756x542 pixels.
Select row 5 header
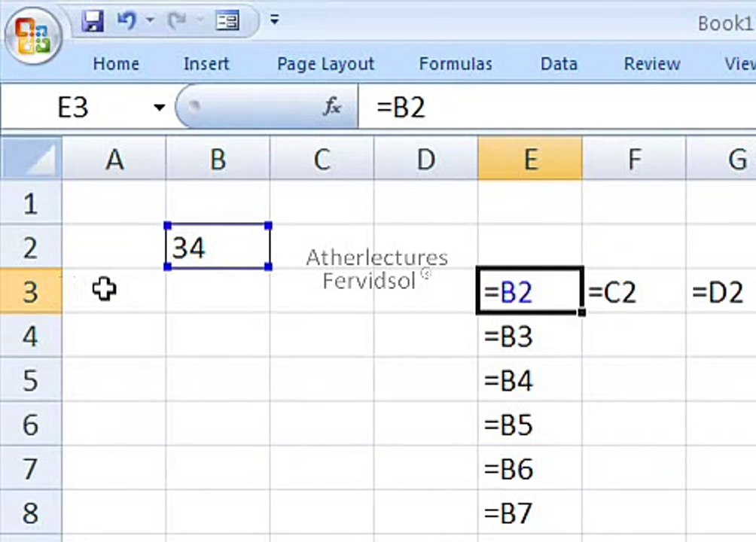pos(32,380)
